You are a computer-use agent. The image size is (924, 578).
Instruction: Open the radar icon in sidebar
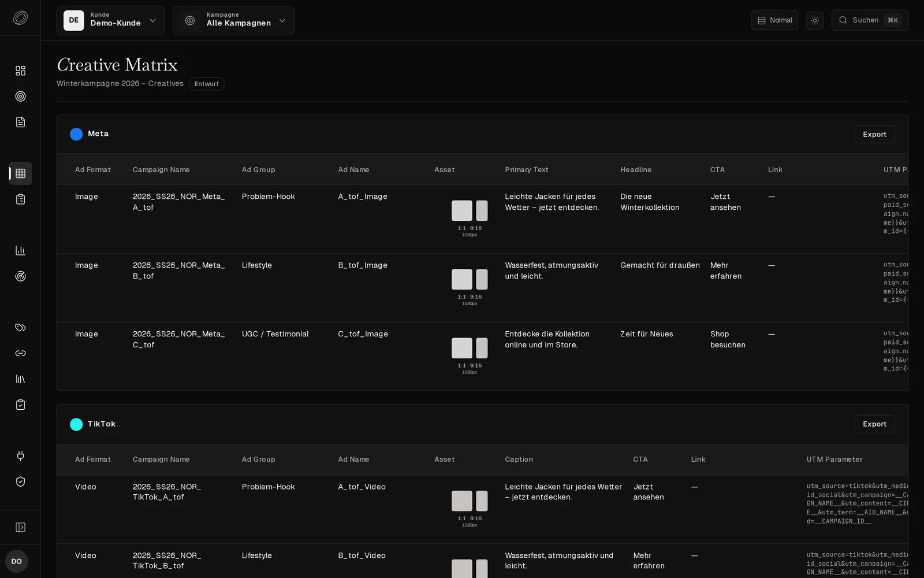pos(20,276)
